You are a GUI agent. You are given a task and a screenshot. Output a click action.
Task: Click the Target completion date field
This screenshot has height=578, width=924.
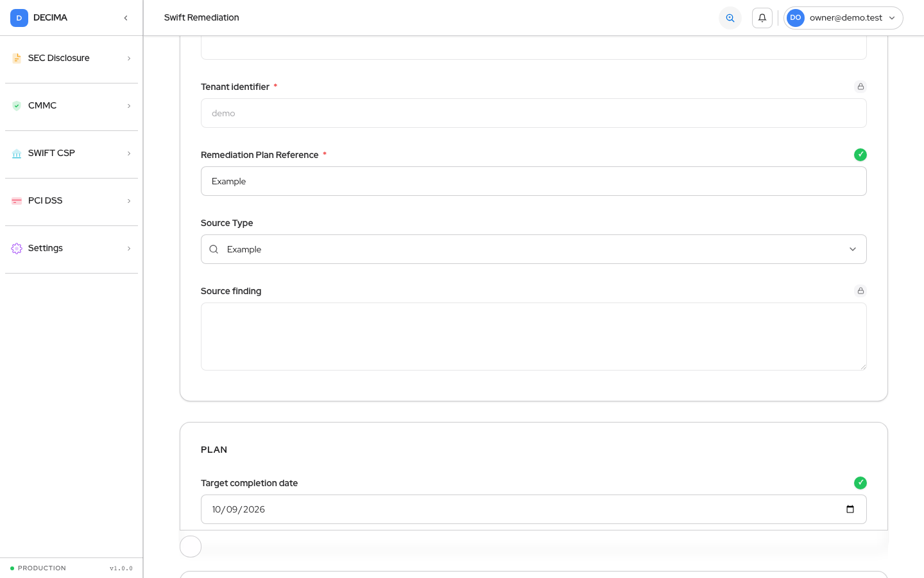click(x=534, y=509)
